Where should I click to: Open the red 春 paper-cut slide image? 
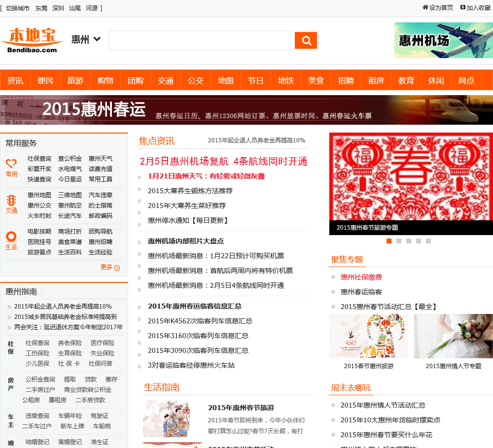tap(411, 176)
